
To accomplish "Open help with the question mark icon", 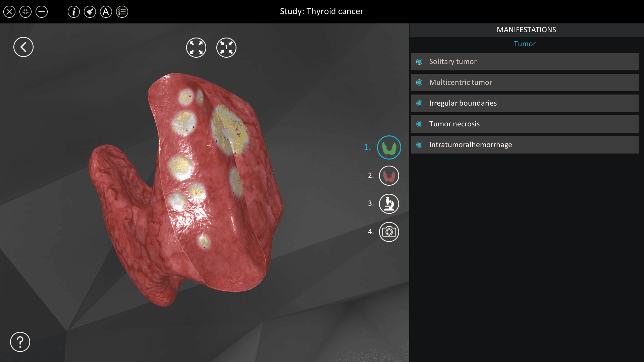I will [20, 342].
